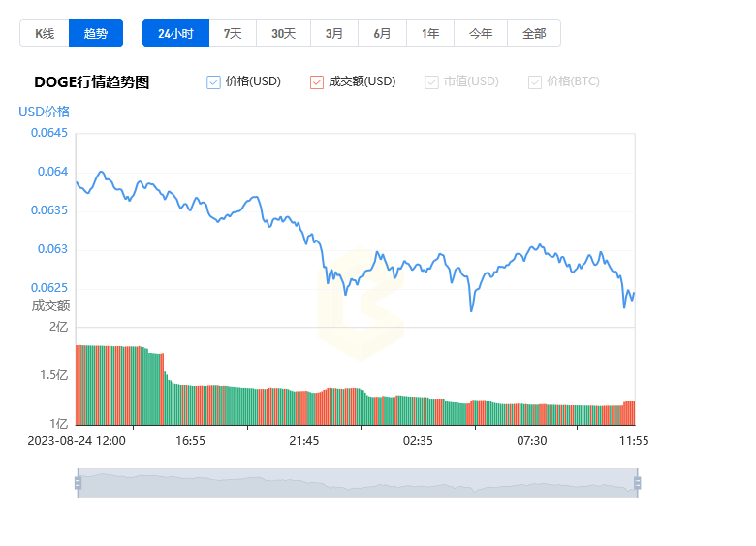Switch range to 30天
Image resolution: width=756 pixels, height=546 pixels.
[x=283, y=33]
